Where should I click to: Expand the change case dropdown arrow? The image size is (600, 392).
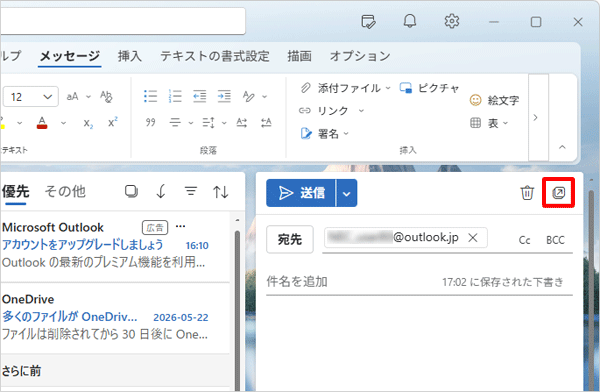point(88,97)
